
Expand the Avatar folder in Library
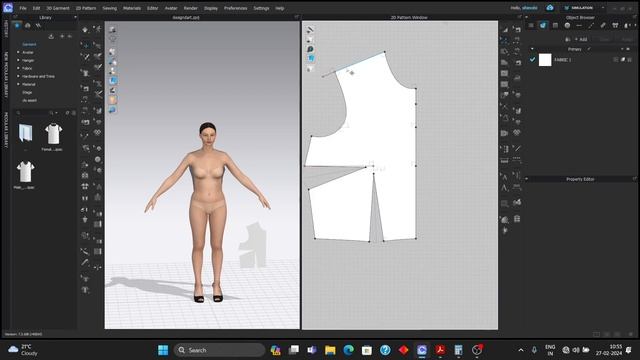[18, 52]
